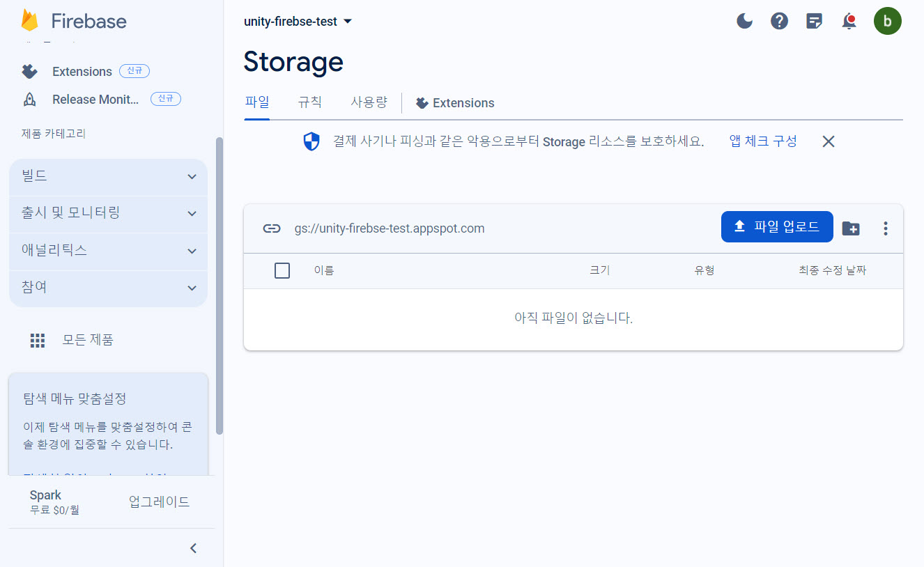Open Extensions in the sidebar
Viewport: 924px width, 567px height.
[x=82, y=72]
